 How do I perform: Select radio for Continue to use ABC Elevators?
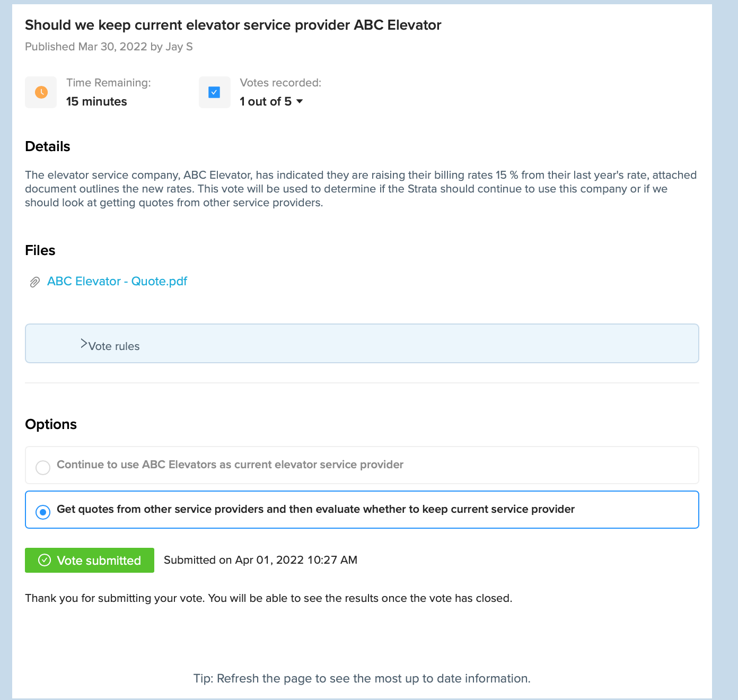tap(43, 468)
